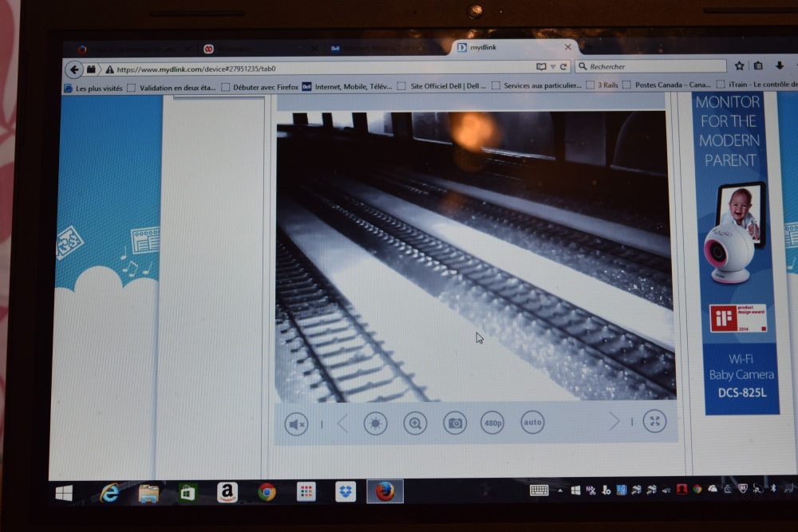
Task: Open the Windows Store taskbar icon
Action: tap(188, 492)
